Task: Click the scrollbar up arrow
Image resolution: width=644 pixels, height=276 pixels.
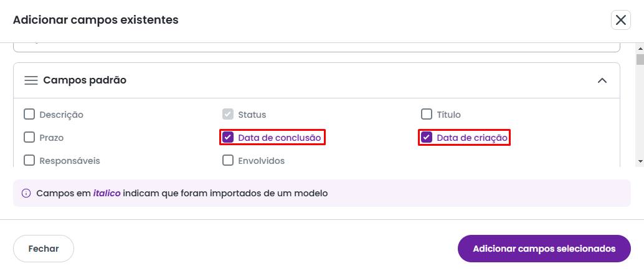Action: coord(640,48)
